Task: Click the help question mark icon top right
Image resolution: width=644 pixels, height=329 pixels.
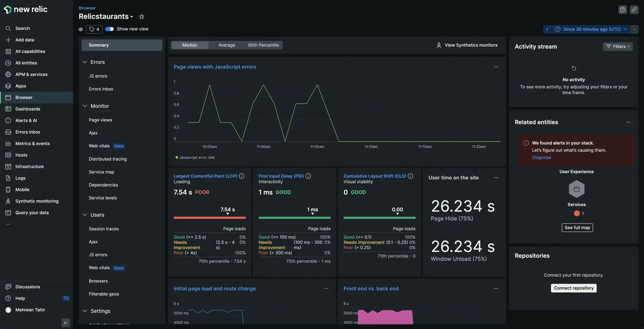Action: [x=623, y=10]
